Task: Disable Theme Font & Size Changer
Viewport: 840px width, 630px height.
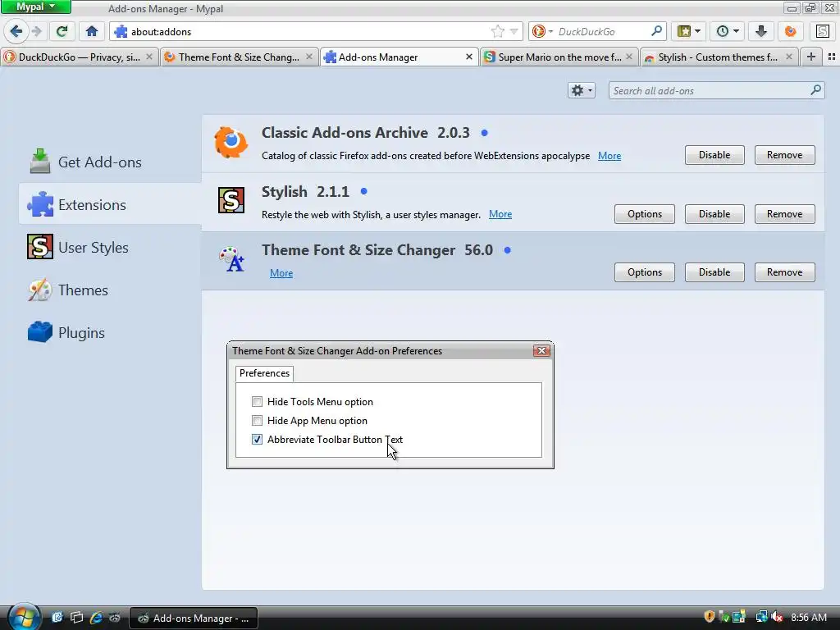Action: [714, 272]
